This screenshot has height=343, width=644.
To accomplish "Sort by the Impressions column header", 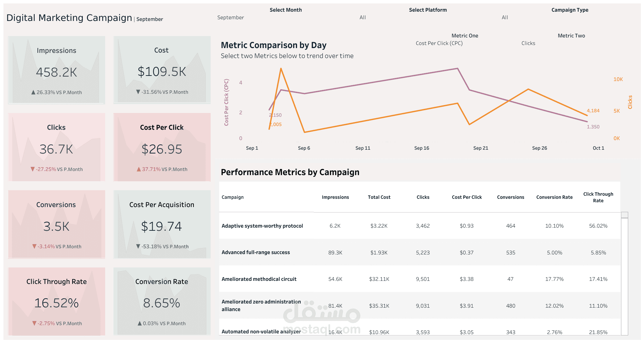I will [x=335, y=197].
